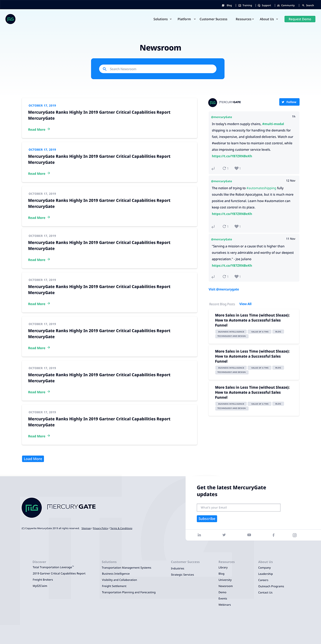The width and height of the screenshot is (321, 644).
Task: Click the magnifier icon in the Newsroom search box
Action: 105,69
